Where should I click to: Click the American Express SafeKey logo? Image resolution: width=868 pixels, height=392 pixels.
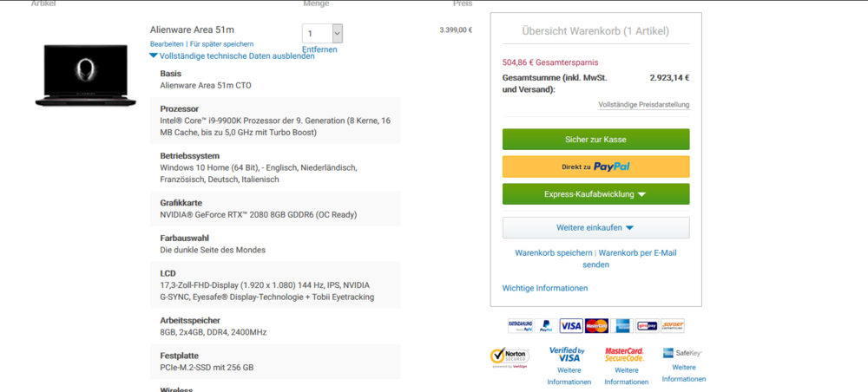682,354
